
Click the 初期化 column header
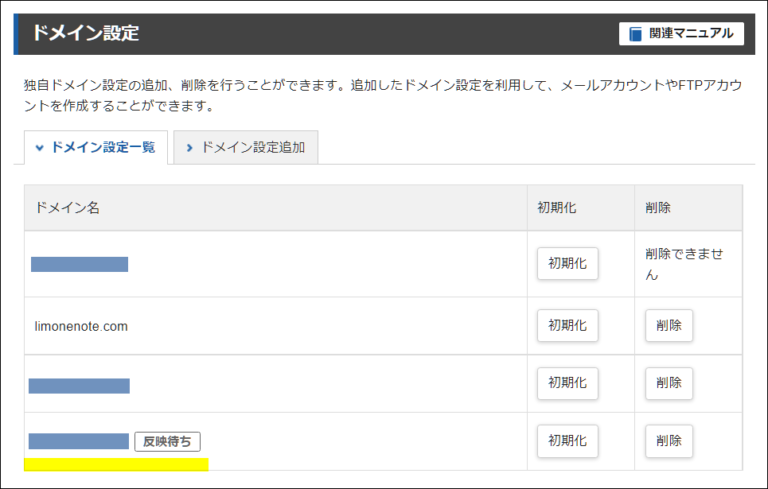(x=557, y=208)
